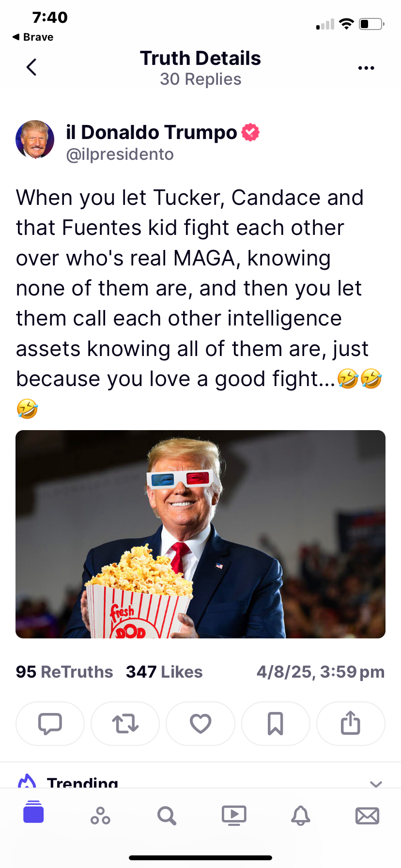
Task: Return to Brave app via back link
Action: coord(33,37)
